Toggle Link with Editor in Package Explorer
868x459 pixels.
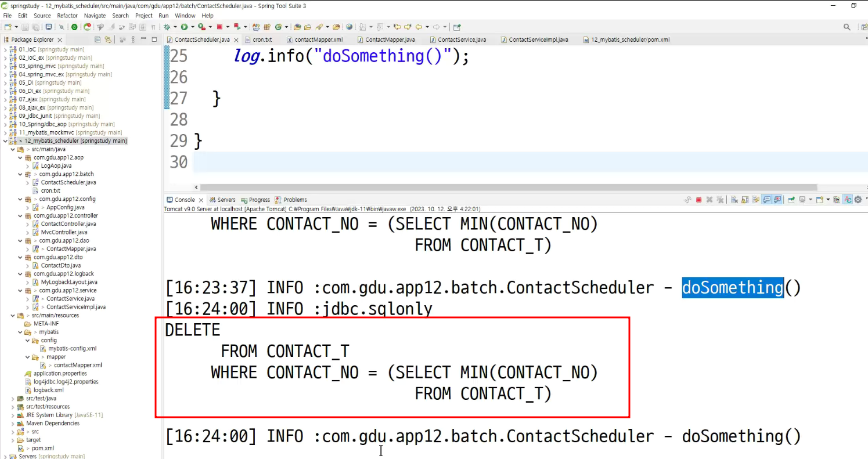coord(108,39)
